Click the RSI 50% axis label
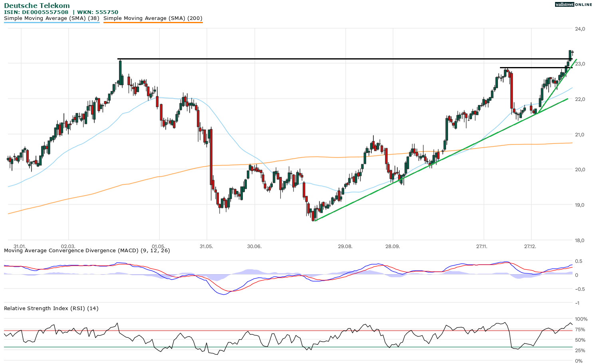The height and width of the screenshot is (364, 595). (580, 340)
